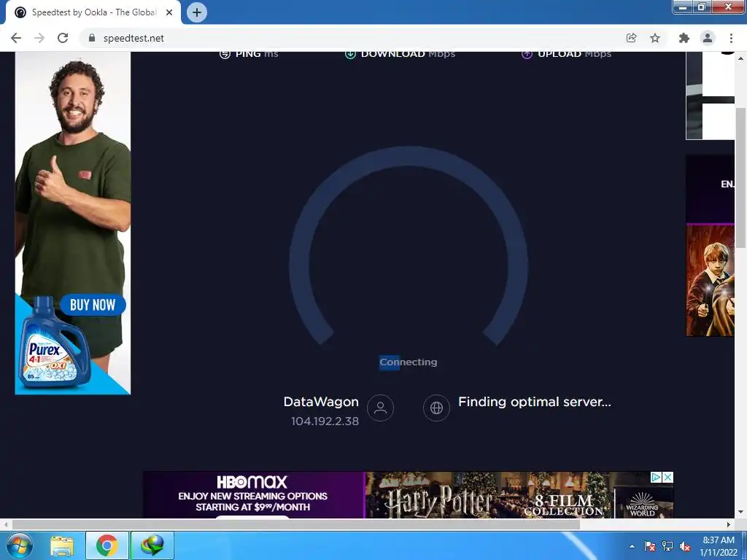Click the Harry Potter sidebar ad image

711,281
